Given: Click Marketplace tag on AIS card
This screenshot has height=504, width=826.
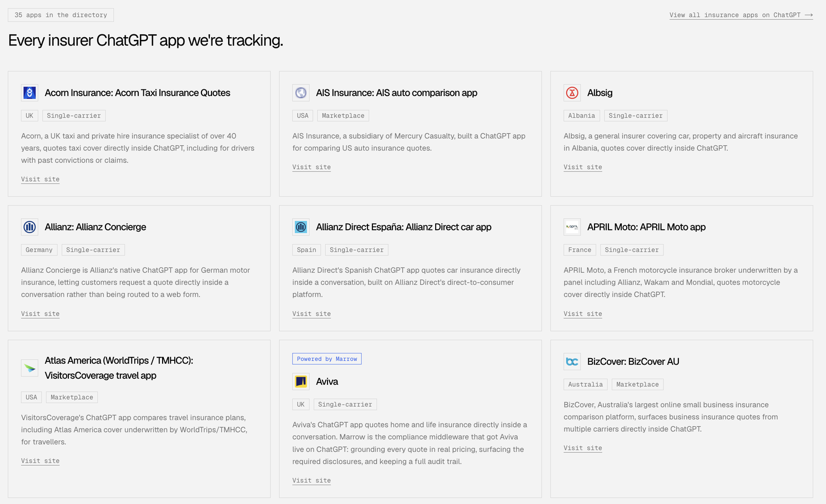Looking at the screenshot, I should (x=343, y=115).
